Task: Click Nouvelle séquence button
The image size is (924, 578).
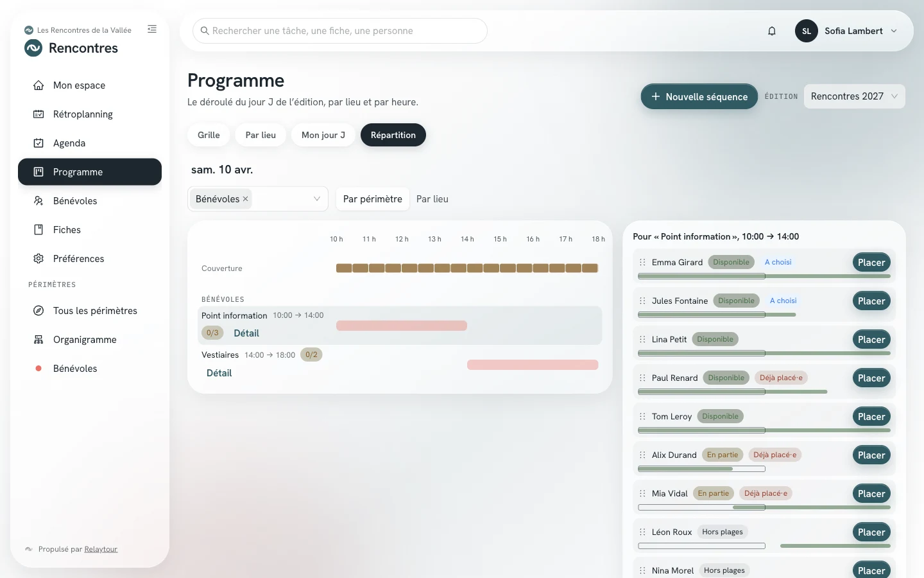Action: click(699, 96)
